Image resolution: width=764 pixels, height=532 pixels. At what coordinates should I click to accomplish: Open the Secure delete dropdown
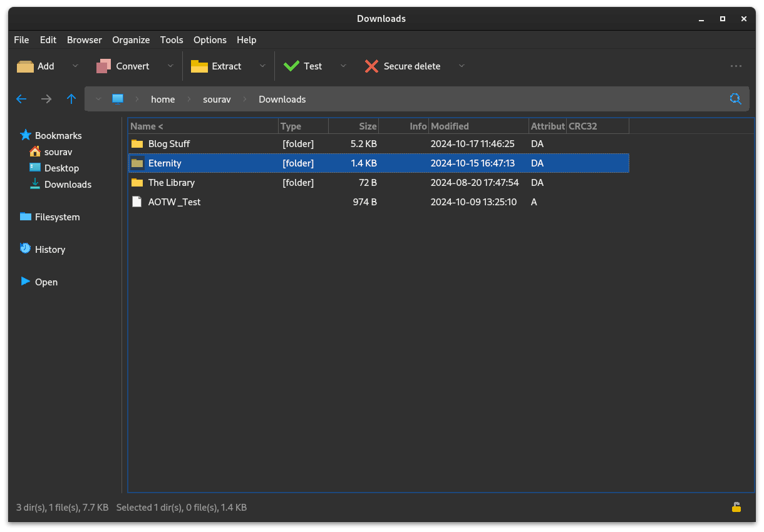pyautogui.click(x=462, y=66)
